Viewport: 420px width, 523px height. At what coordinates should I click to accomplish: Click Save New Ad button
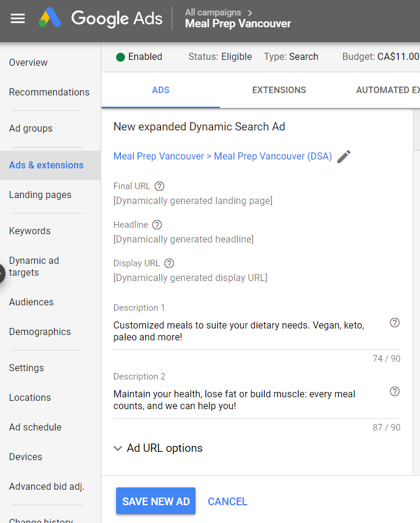coord(156,502)
